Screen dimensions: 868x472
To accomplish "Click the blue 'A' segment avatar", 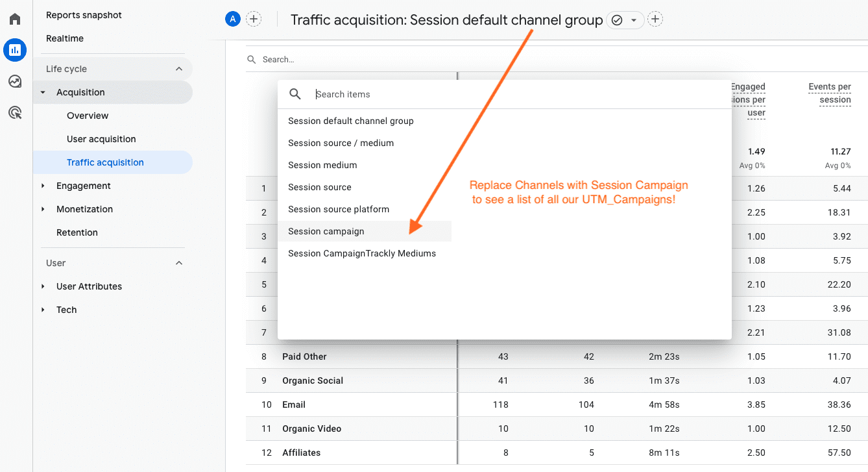I will [x=232, y=19].
